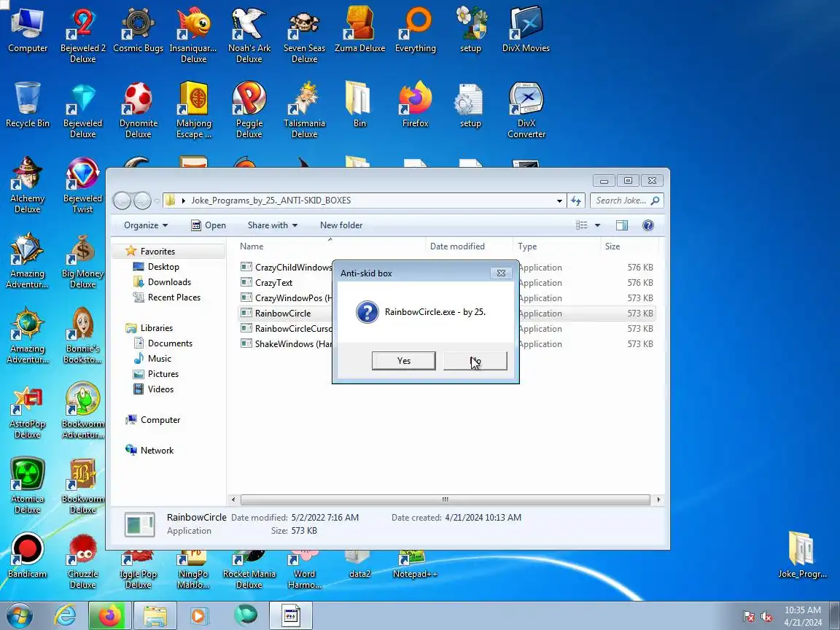This screenshot has width=840, height=630.
Task: Click the Explorer search box
Action: point(627,201)
